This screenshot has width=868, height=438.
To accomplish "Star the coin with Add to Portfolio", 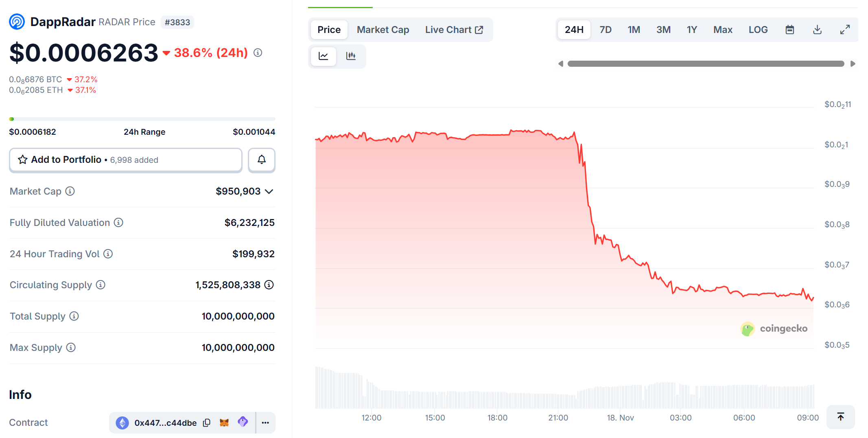I will point(23,160).
